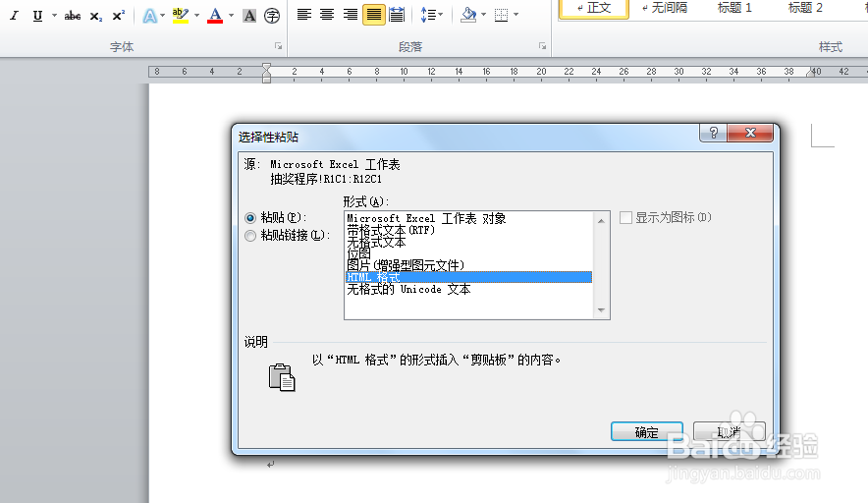
Task: Center the paragraph text
Action: 327,15
